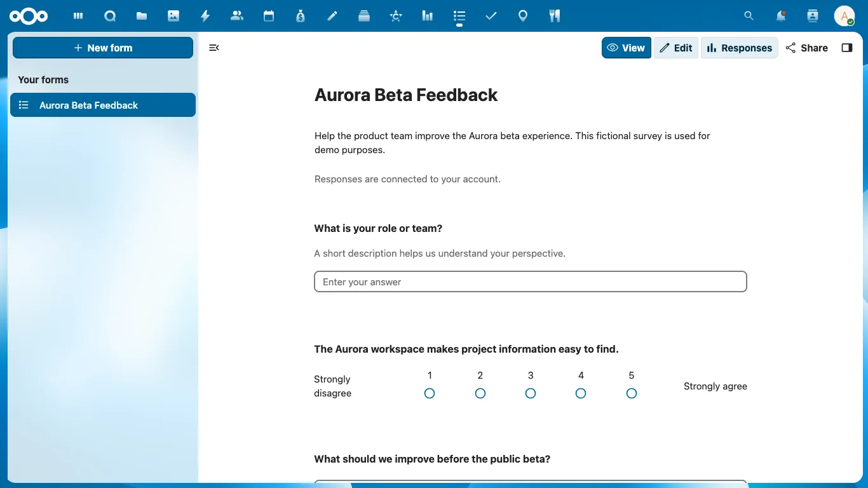The image size is (868, 488).
Task: Open the contacts menu icon
Action: [813, 16]
